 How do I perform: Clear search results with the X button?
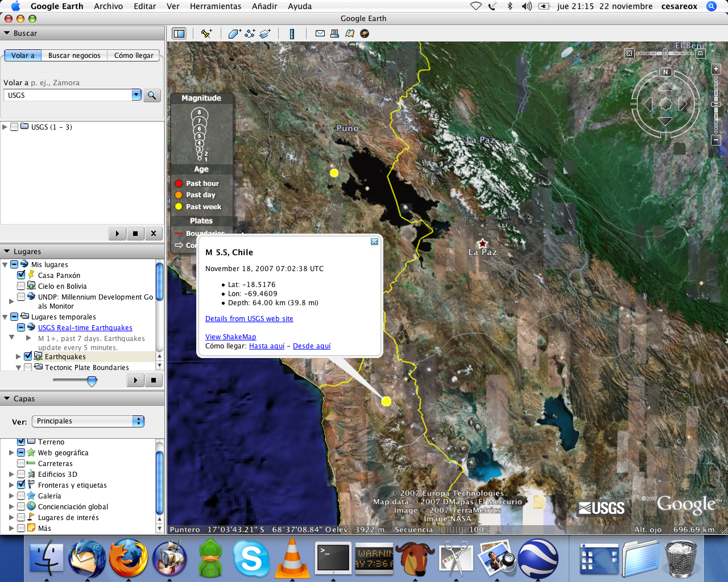pyautogui.click(x=154, y=234)
